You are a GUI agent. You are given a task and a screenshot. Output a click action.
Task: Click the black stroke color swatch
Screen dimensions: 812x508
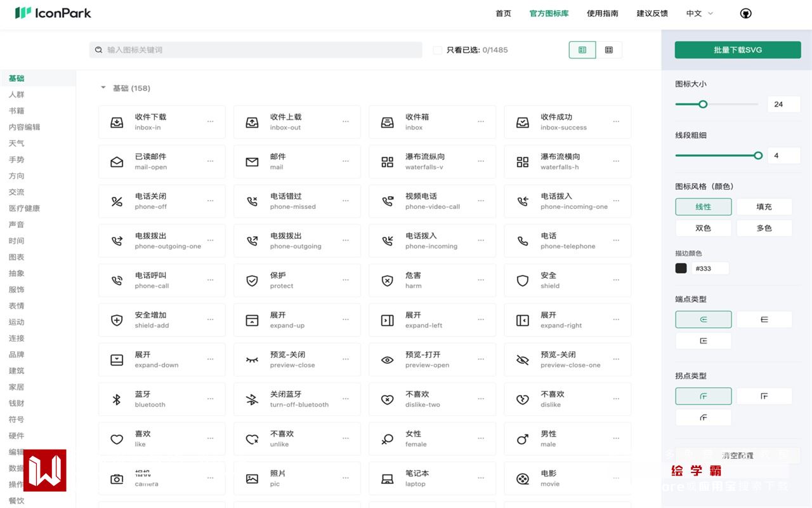[681, 269]
